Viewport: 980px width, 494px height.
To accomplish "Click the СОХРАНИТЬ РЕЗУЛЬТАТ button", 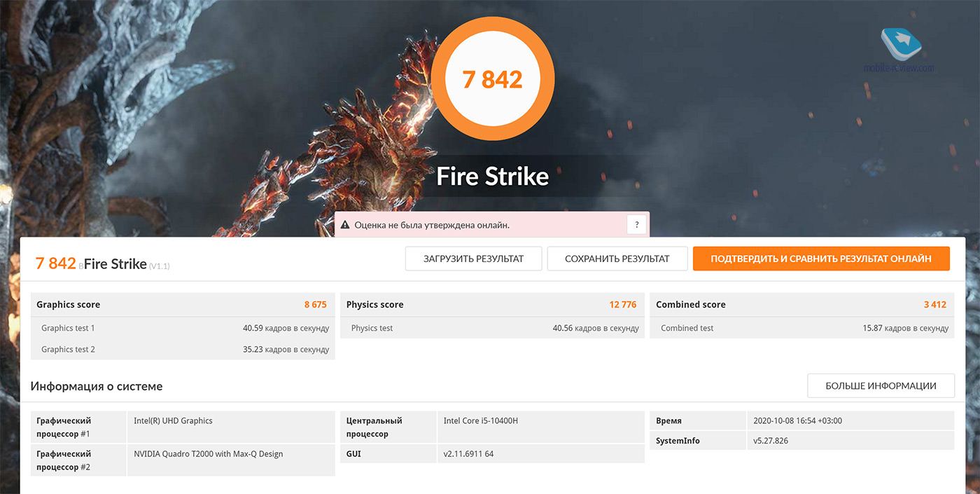I will click(x=617, y=259).
